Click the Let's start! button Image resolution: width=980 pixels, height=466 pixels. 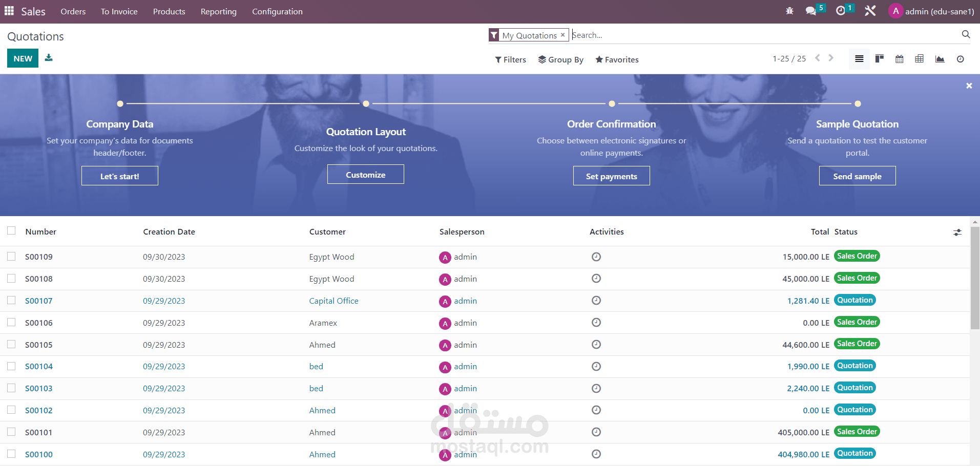pos(120,176)
